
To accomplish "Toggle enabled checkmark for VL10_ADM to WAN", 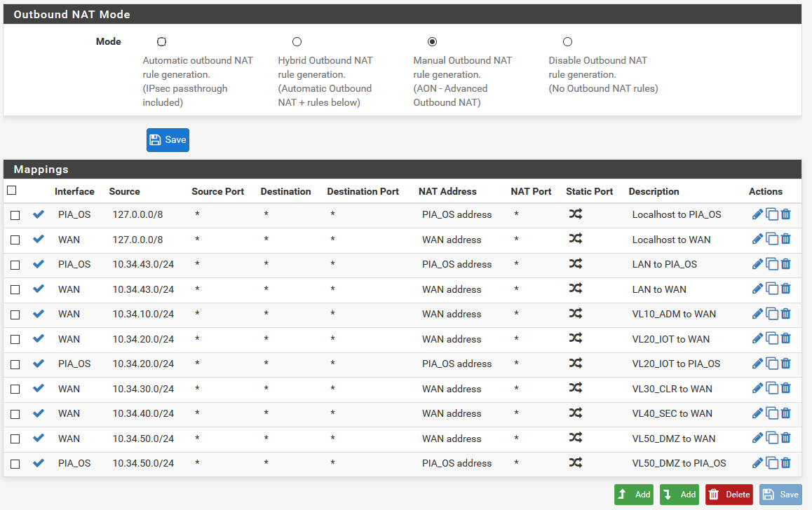I will pos(39,314).
